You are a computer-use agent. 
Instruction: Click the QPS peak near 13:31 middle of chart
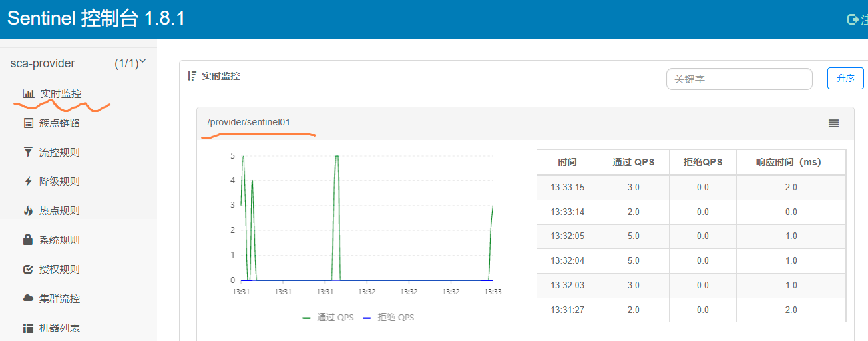(337, 156)
